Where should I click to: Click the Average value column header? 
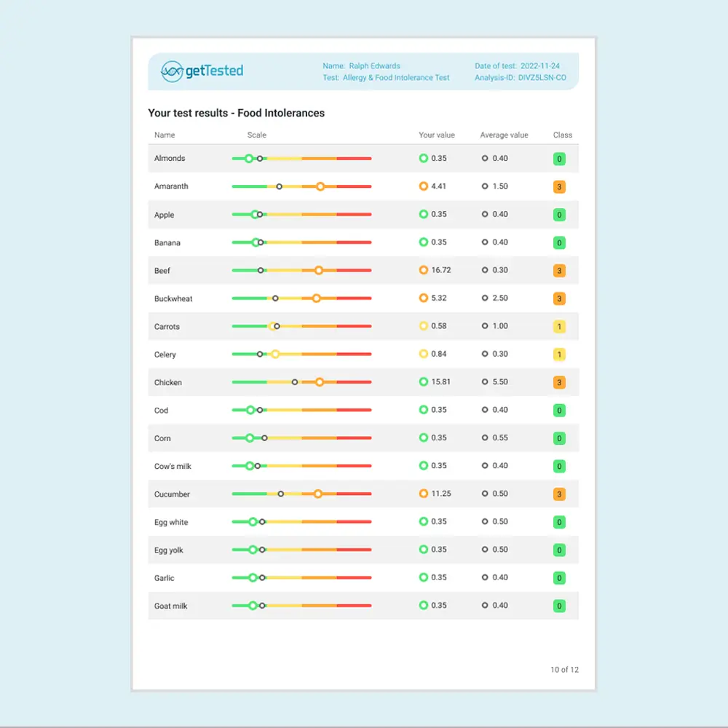pos(504,135)
